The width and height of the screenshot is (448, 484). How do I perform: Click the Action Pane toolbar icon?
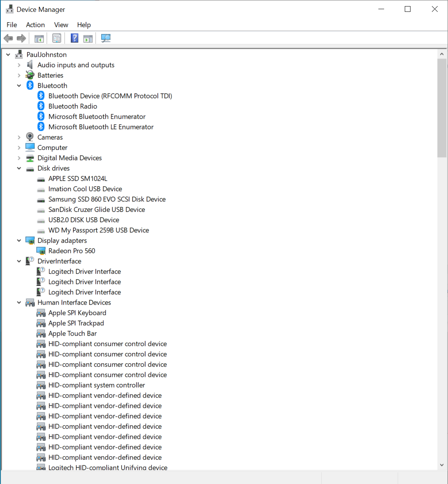pyautogui.click(x=88, y=38)
